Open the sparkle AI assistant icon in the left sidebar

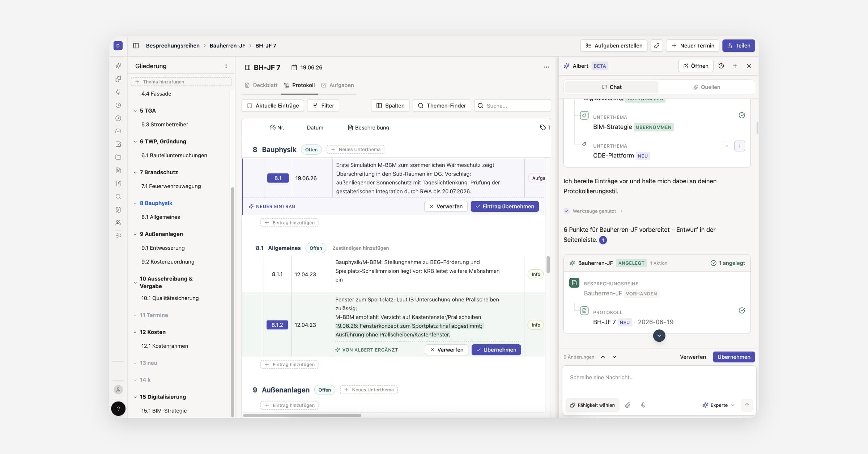118,66
